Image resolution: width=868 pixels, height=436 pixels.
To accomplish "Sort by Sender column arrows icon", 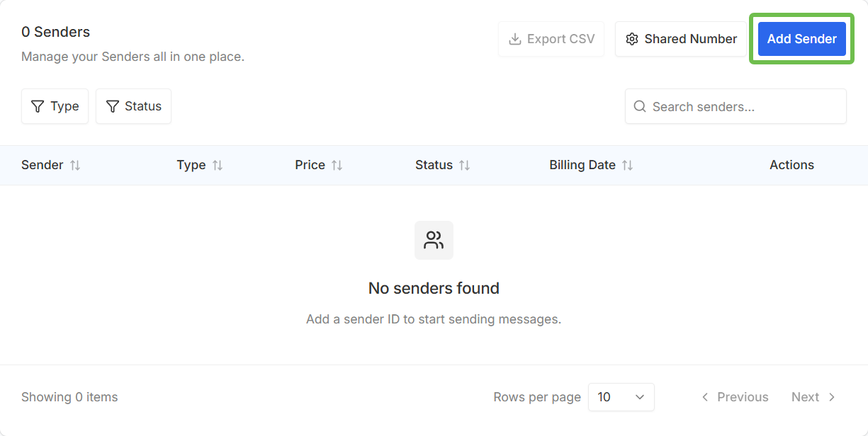I will (75, 165).
